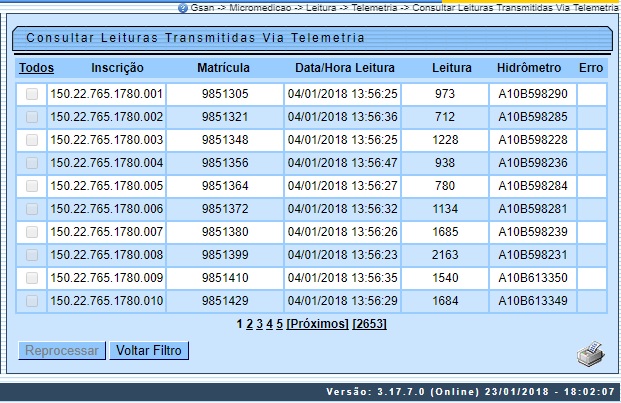
Task: Click hidrômetro value A10B598285
Action: coord(533,117)
